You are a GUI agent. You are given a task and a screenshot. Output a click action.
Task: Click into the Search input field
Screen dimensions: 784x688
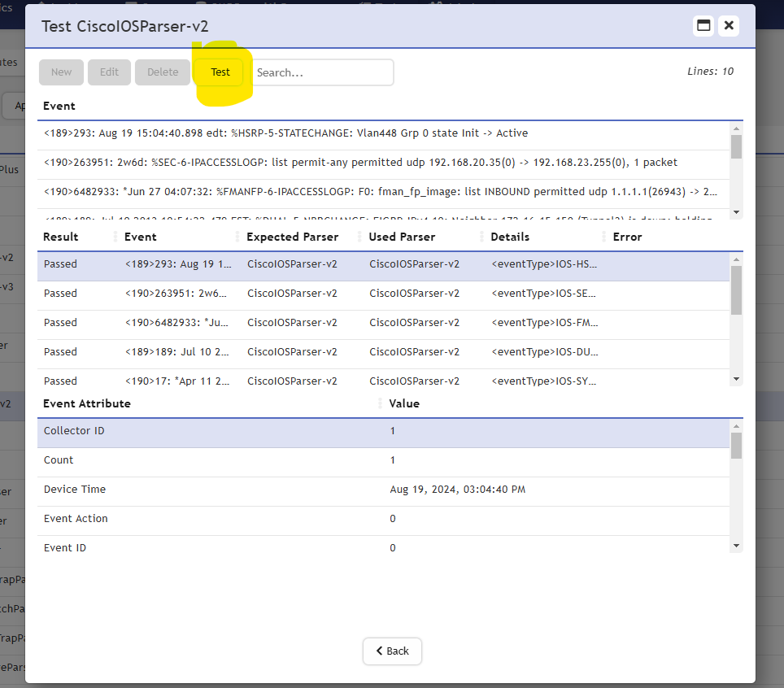pos(323,72)
